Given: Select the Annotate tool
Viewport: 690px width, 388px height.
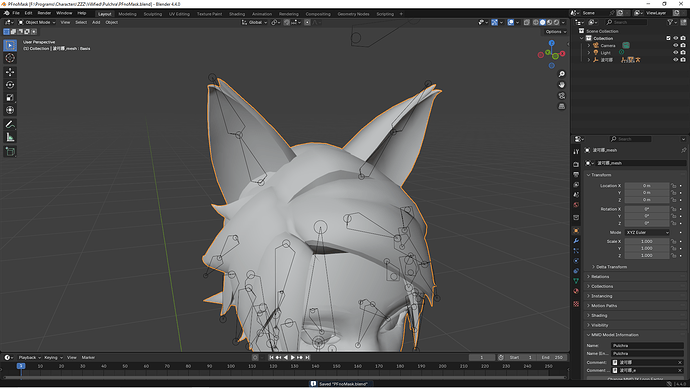Looking at the screenshot, I should [10, 124].
